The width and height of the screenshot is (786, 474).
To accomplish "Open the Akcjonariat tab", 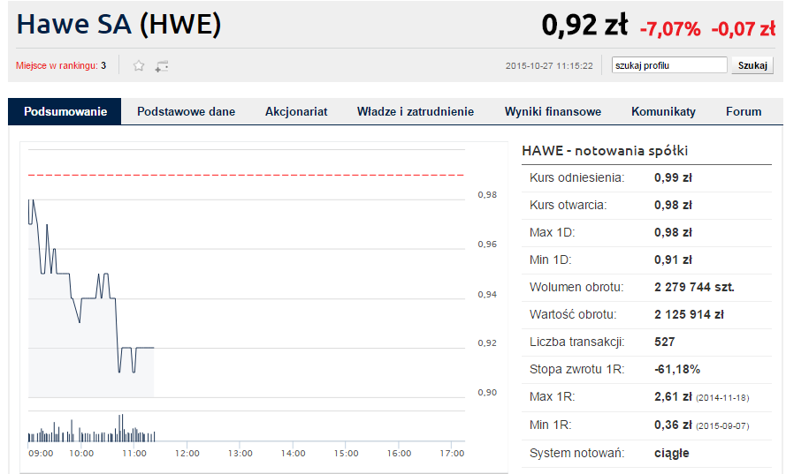I will (296, 111).
